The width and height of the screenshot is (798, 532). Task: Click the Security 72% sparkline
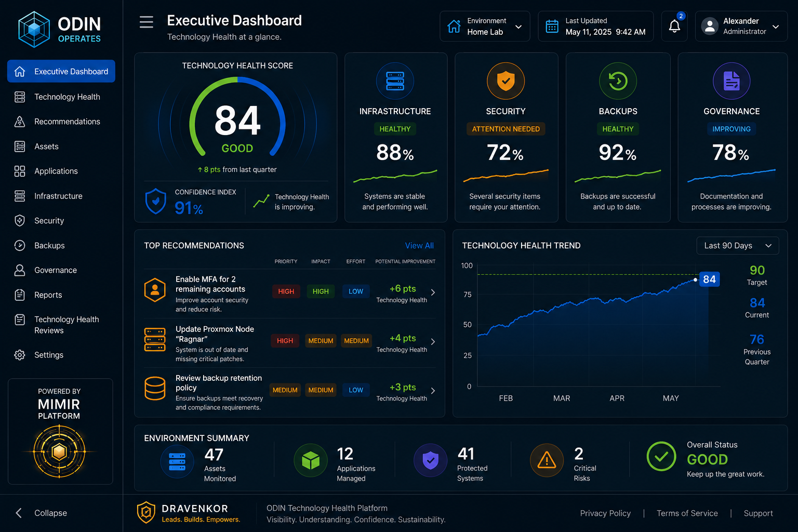pos(506,176)
